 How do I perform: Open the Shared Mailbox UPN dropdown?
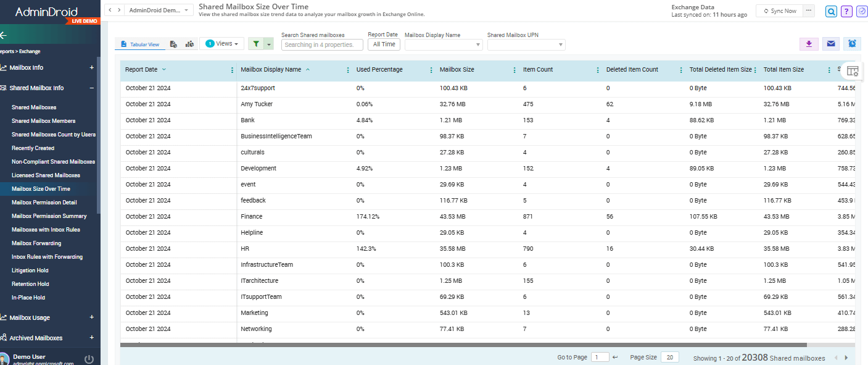pos(526,44)
